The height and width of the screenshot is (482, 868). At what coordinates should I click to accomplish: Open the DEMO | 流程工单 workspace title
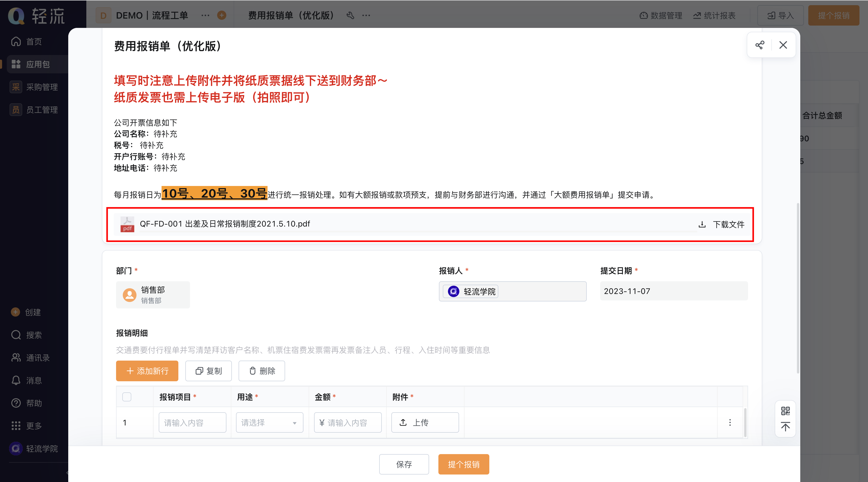pyautogui.click(x=152, y=15)
